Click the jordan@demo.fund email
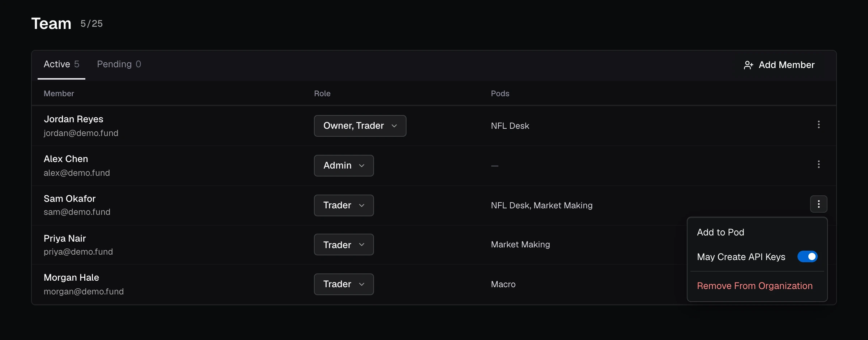 coord(81,133)
